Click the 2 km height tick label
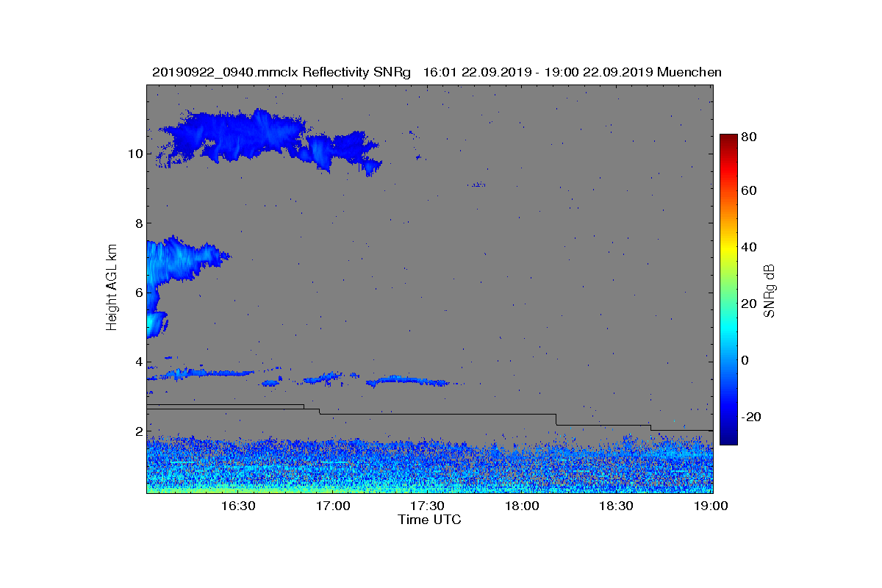 pyautogui.click(x=138, y=431)
